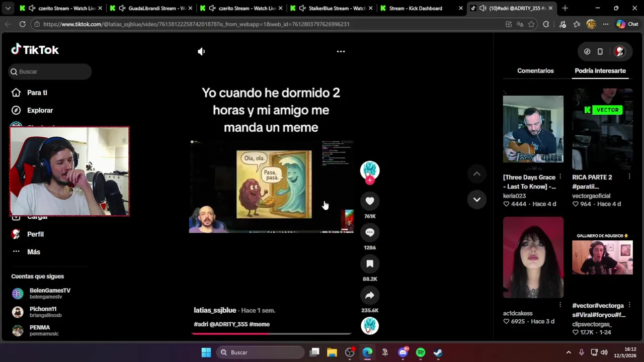Show hidden system tray icons

coord(569,352)
